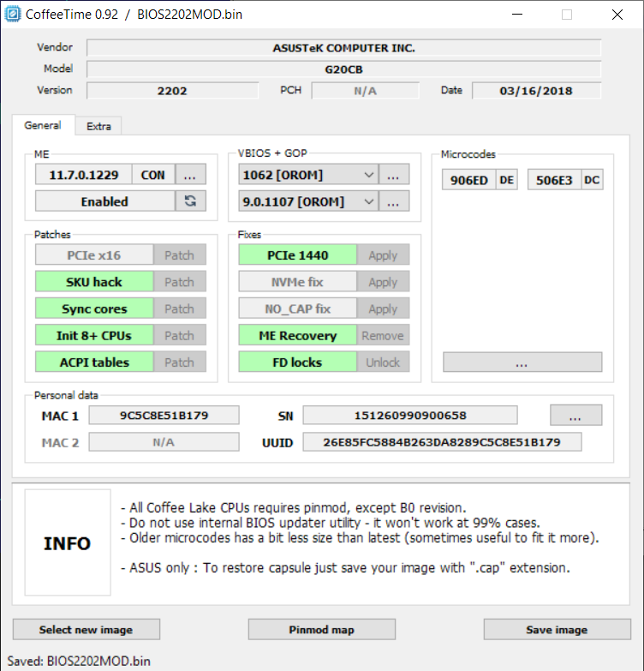644x671 pixels.
Task: Select the FD locks fix label
Action: (298, 362)
